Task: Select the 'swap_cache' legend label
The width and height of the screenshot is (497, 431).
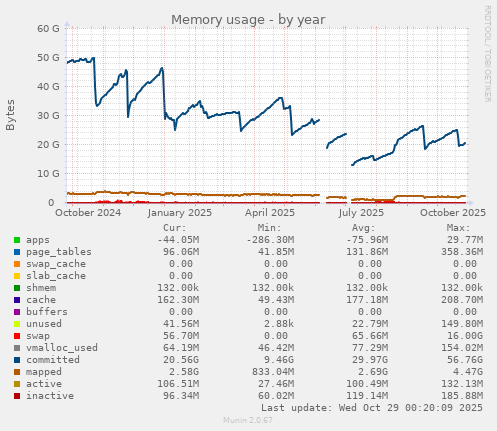Action: coord(56,264)
